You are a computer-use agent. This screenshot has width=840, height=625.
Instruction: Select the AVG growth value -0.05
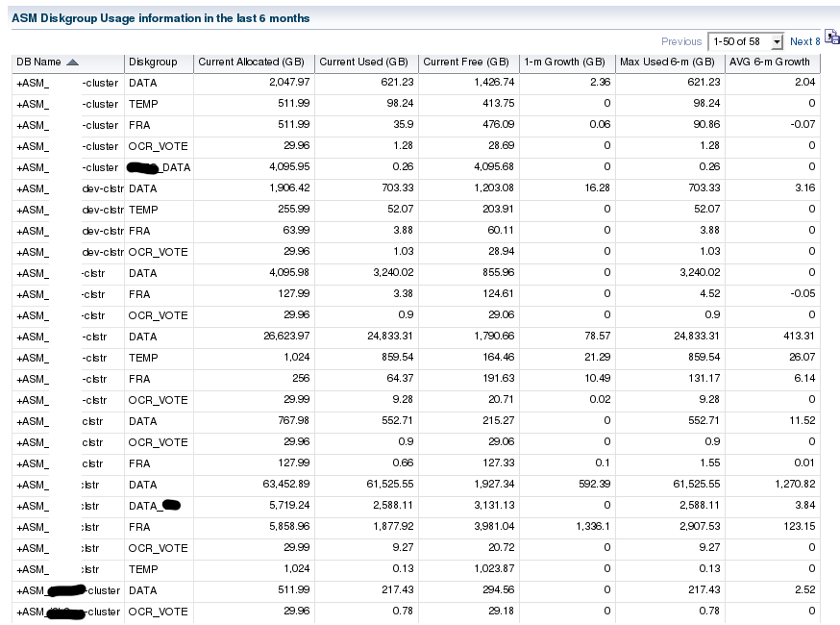(803, 293)
